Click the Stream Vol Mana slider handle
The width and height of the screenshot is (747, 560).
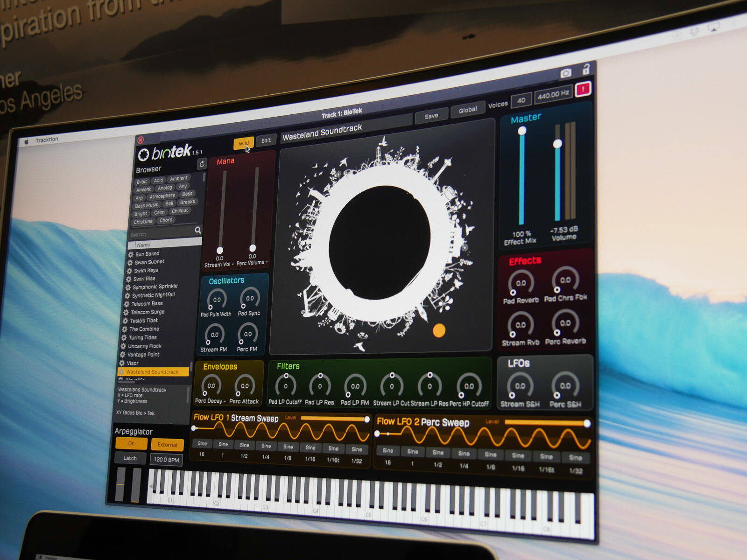(x=220, y=250)
